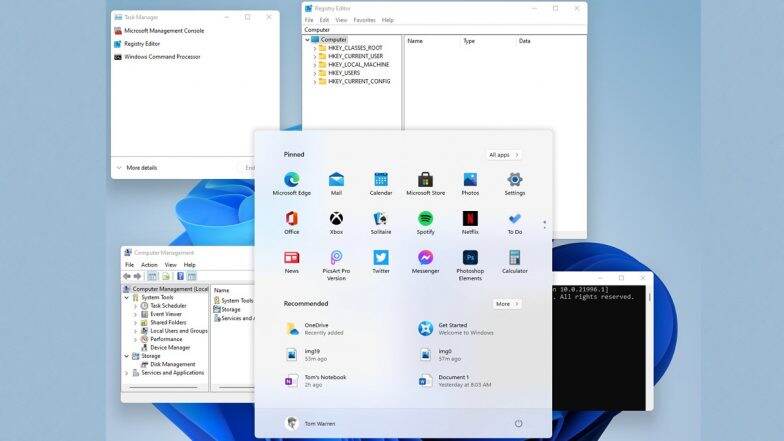
Task: Select Event Viewer in the tree
Action: (x=166, y=314)
